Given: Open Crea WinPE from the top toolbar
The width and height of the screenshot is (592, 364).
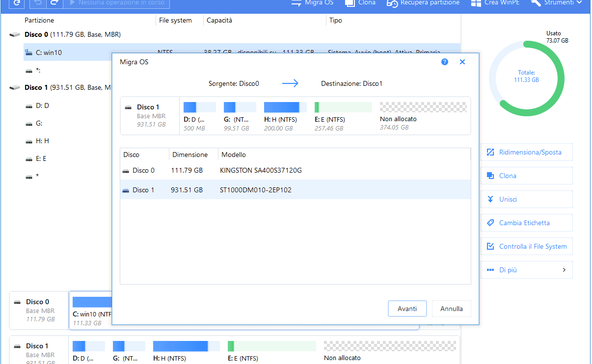Looking at the screenshot, I should tap(493, 3).
